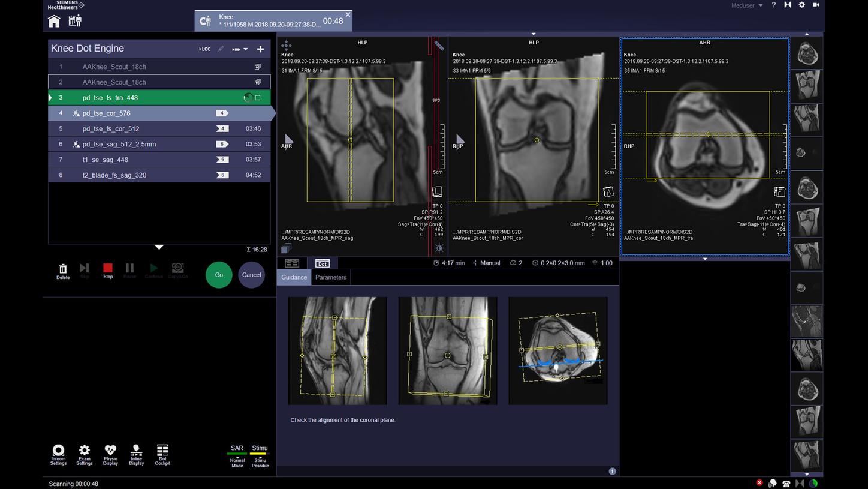Open Inline Display
This screenshot has height=489, width=868.
pos(137,454)
